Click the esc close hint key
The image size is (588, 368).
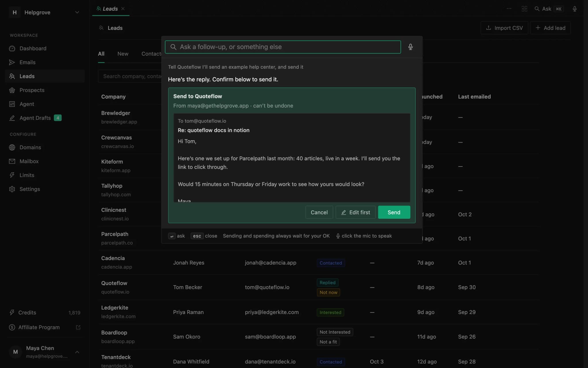click(x=197, y=236)
